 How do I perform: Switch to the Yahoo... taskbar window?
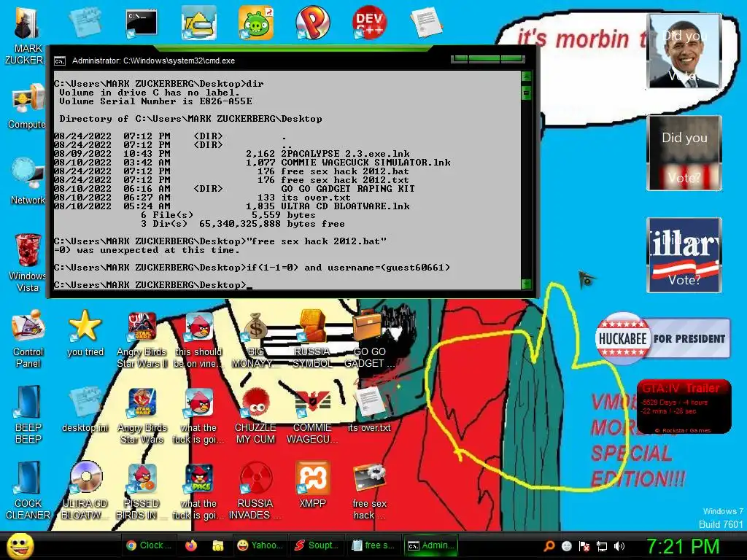tap(260, 545)
